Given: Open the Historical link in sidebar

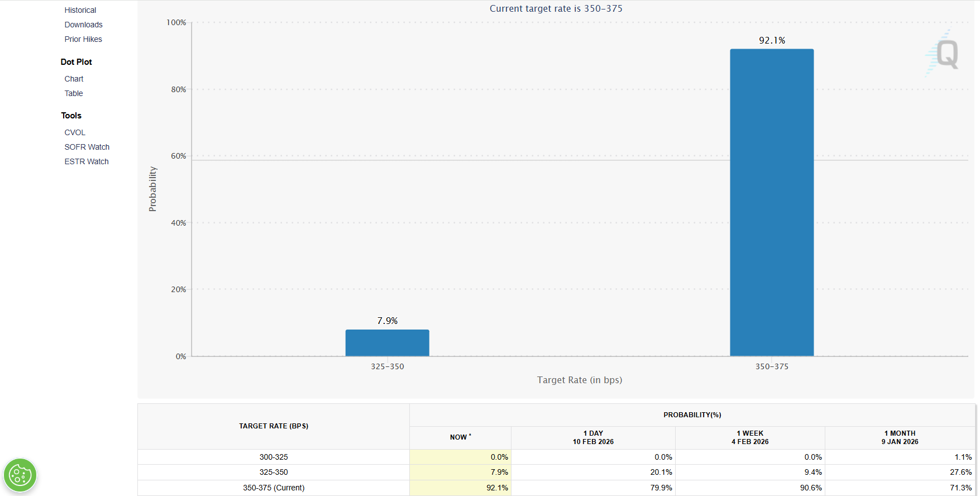Looking at the screenshot, I should coord(80,10).
